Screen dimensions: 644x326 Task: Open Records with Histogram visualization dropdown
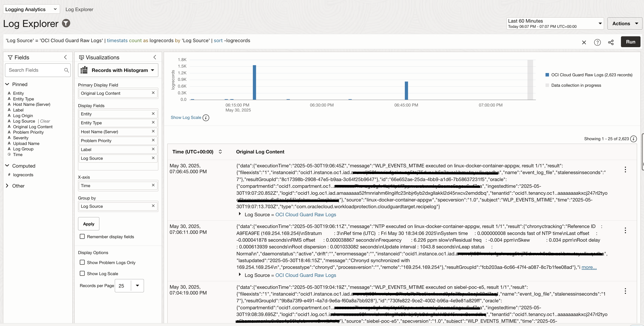click(118, 70)
